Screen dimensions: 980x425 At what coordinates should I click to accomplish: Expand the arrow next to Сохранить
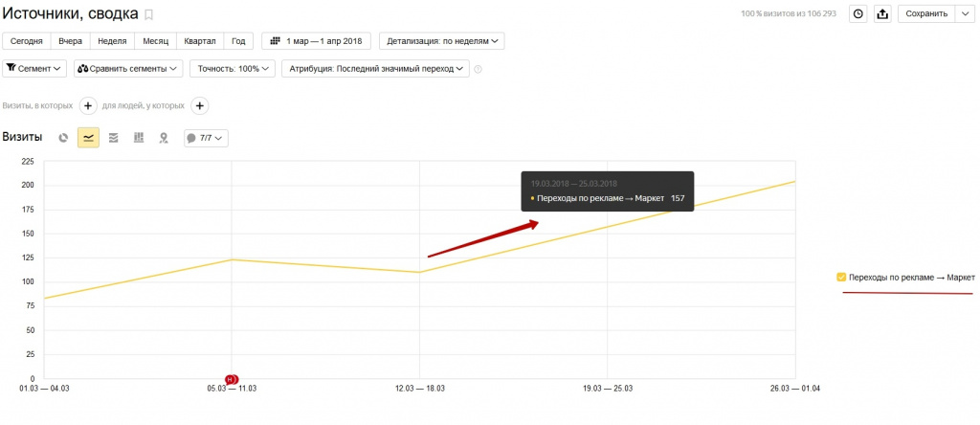(x=965, y=13)
